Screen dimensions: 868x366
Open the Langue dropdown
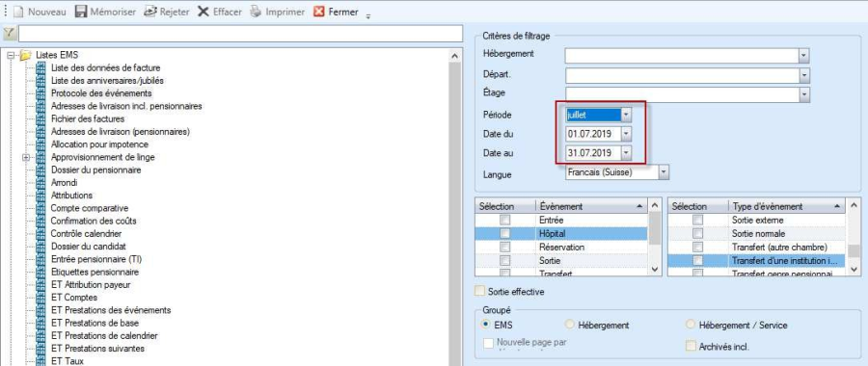[664, 172]
